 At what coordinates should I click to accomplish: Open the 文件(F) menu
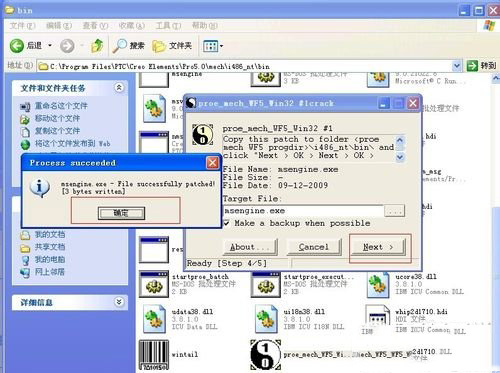pyautogui.click(x=22, y=26)
